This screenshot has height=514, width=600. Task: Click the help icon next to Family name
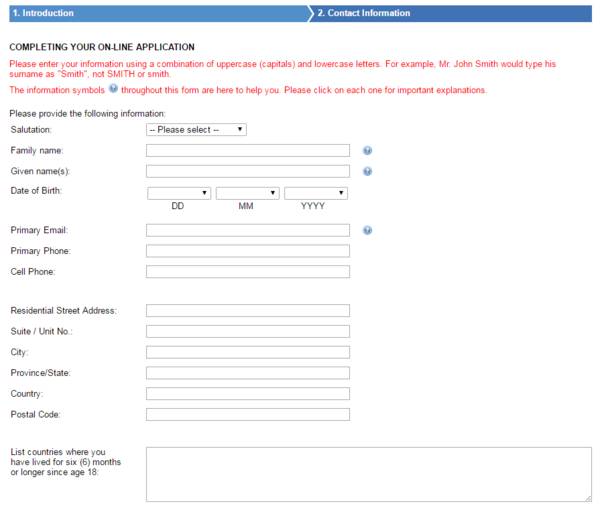(x=368, y=151)
